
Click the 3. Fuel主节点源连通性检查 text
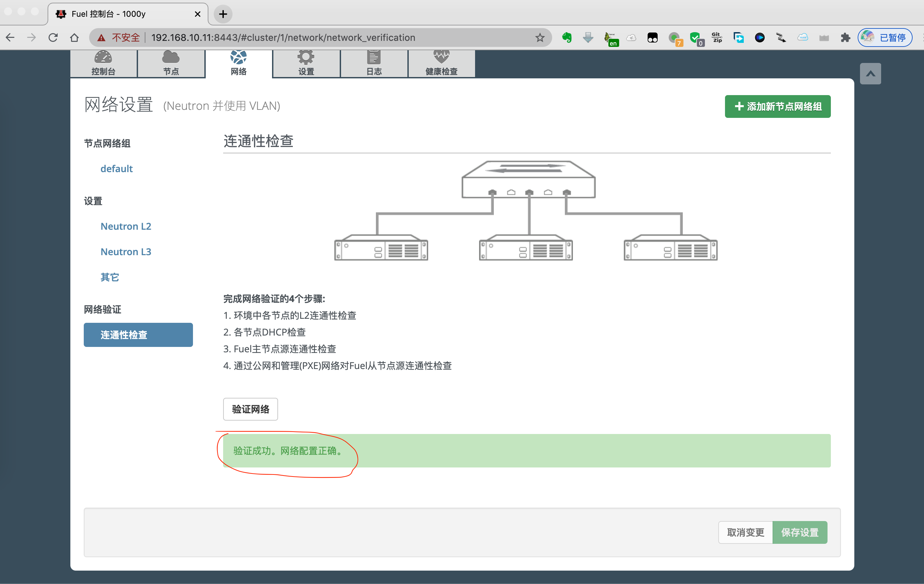pyautogui.click(x=280, y=349)
